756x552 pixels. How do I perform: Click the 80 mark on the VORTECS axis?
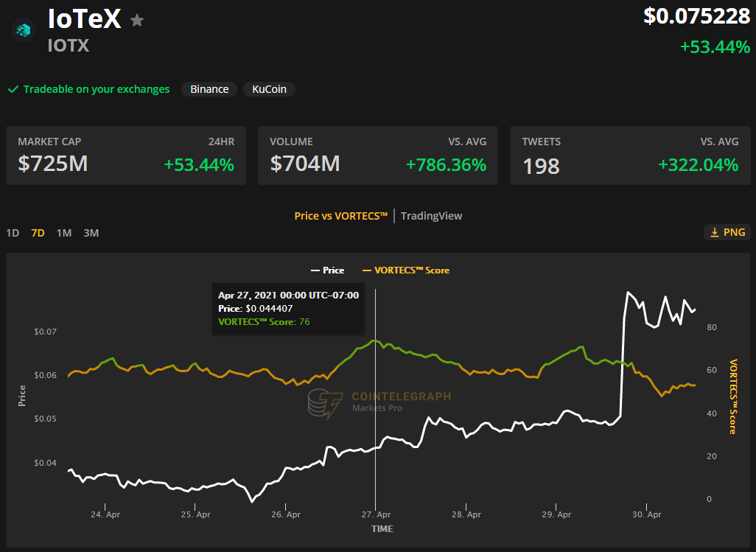[x=712, y=327]
